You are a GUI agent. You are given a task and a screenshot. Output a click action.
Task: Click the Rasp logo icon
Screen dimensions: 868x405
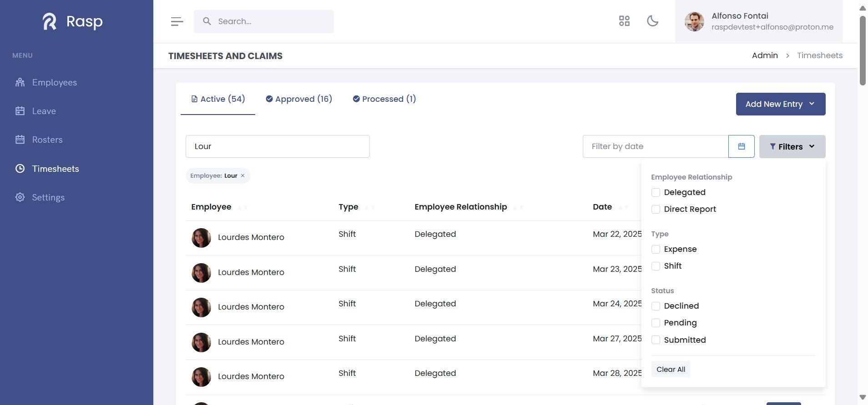click(50, 21)
